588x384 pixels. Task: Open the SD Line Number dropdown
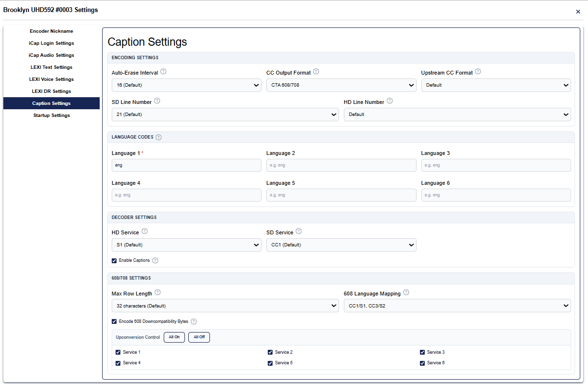(225, 115)
